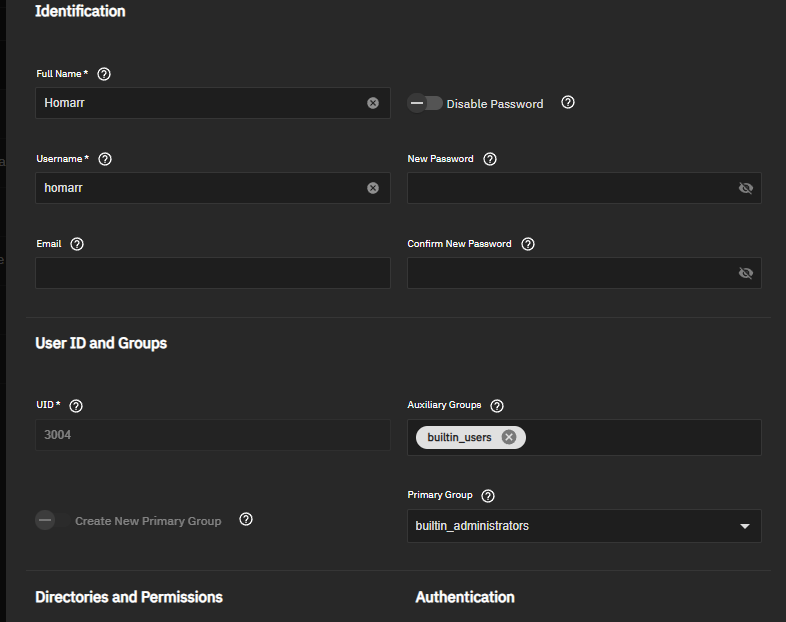
Task: Focus the New Password field
Action: point(570,188)
